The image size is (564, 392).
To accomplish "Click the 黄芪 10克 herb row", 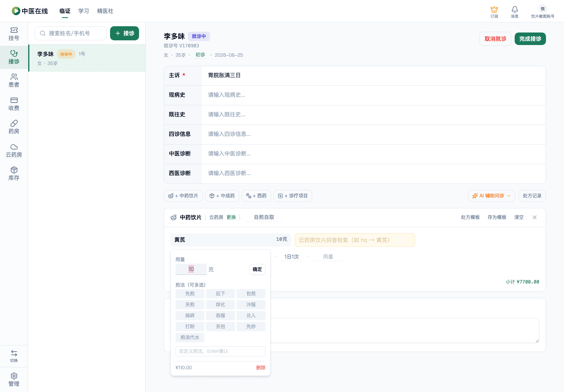I will tap(231, 240).
